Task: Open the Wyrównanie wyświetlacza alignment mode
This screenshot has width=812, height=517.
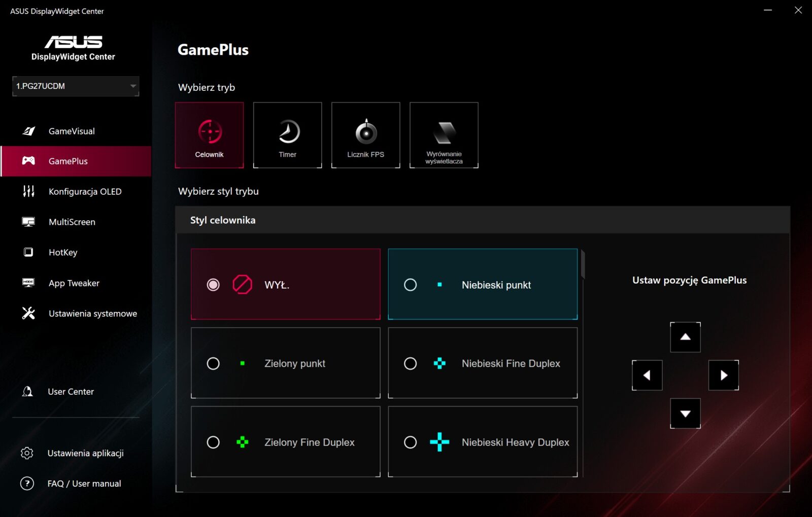Action: [x=444, y=134]
